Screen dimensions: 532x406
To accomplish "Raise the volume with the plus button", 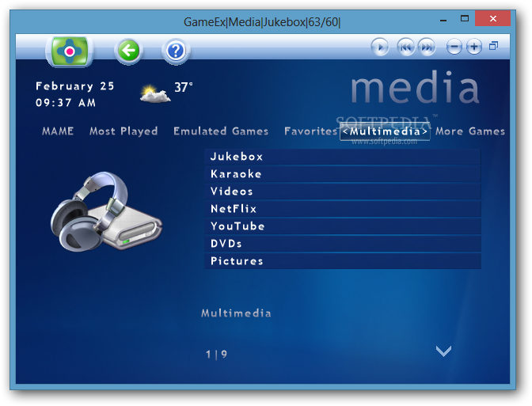I will (474, 47).
